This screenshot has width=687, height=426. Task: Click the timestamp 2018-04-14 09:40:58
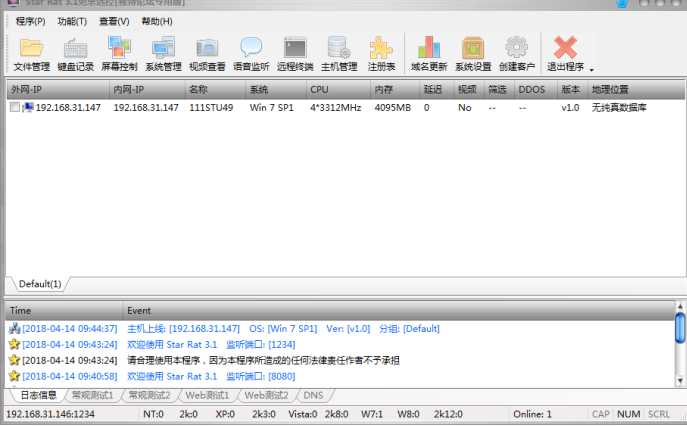coord(70,376)
